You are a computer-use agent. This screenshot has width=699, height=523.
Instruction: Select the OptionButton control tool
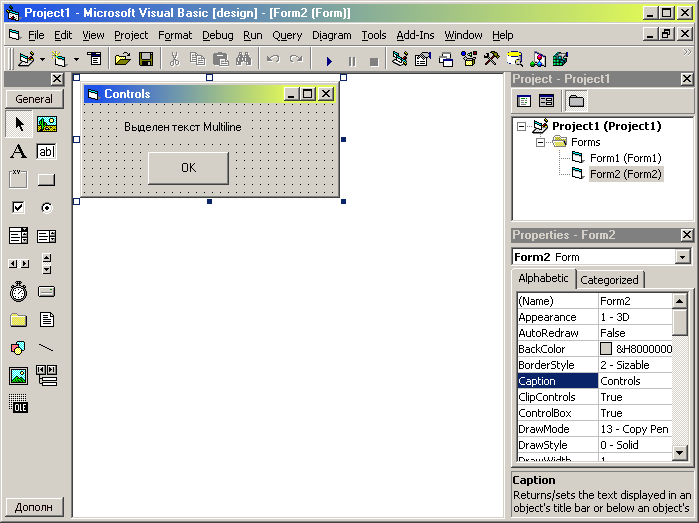coord(46,207)
